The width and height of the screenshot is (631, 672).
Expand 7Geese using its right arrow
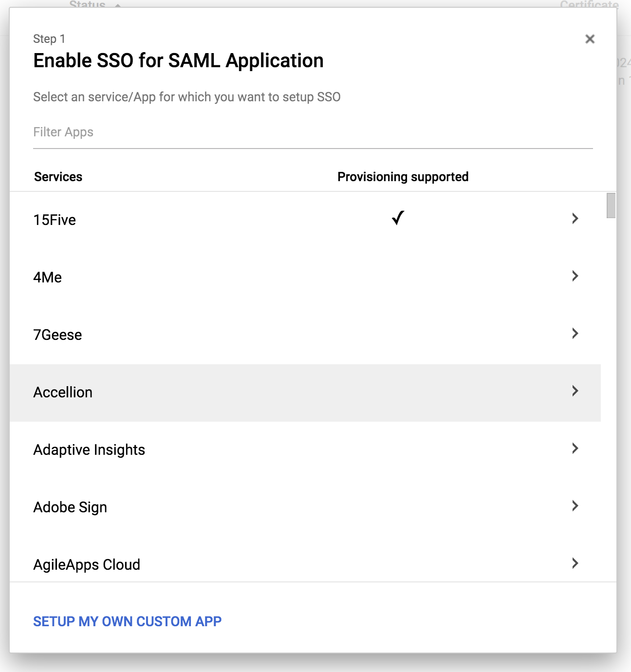pyautogui.click(x=575, y=334)
